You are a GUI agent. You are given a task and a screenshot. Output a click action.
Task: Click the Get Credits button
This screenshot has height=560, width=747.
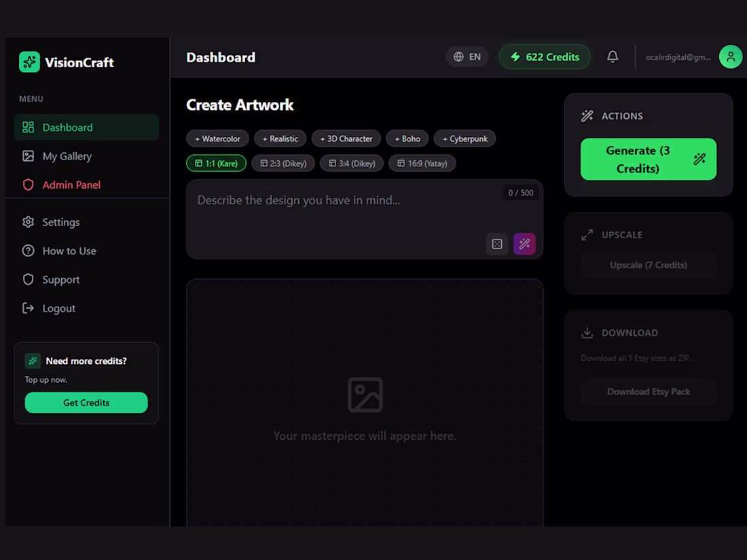click(86, 403)
